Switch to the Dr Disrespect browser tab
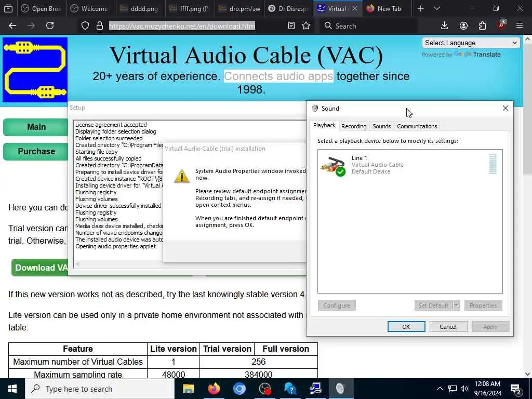 (288, 9)
